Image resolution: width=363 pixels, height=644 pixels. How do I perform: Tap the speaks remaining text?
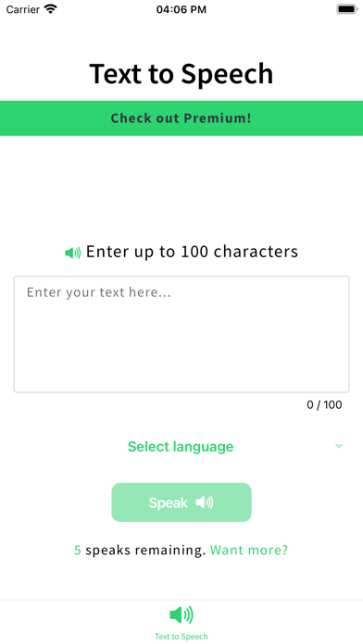pos(145,551)
